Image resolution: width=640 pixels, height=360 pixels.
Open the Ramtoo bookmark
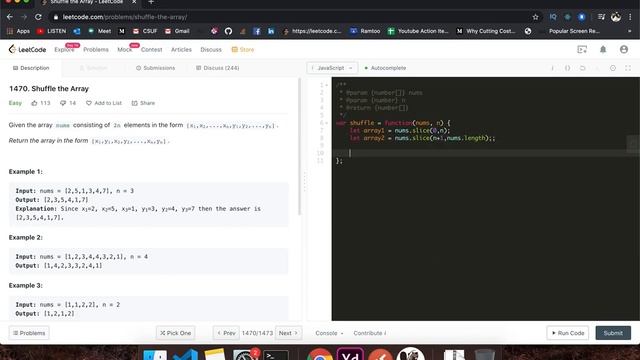(x=365, y=31)
